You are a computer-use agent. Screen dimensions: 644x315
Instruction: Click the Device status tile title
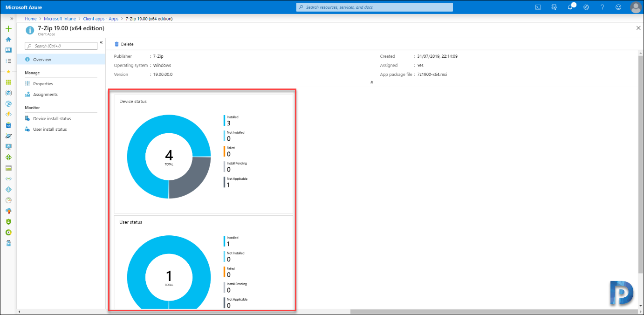coord(133,102)
